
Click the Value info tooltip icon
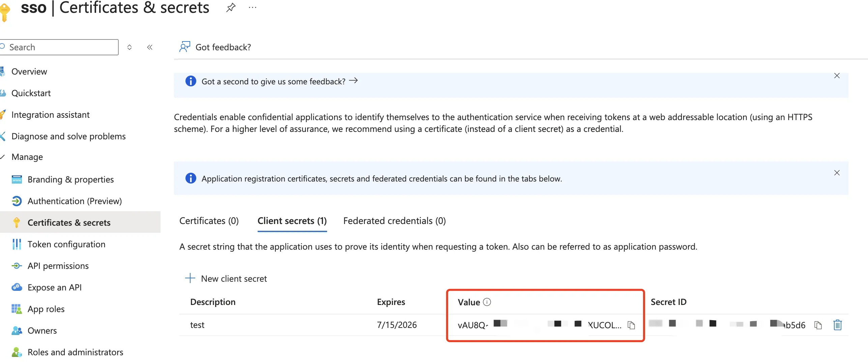coord(487,302)
